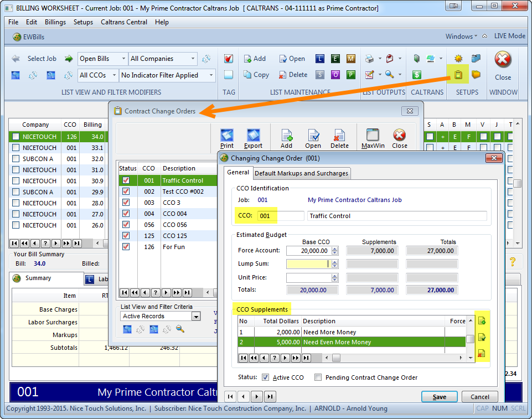This screenshot has height=419, width=532.
Task: Click the printer icon in List Outputs
Action: pos(369,59)
